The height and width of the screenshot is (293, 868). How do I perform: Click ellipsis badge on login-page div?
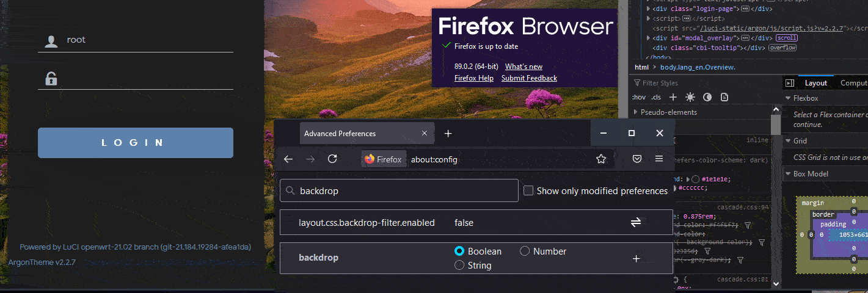[745, 9]
